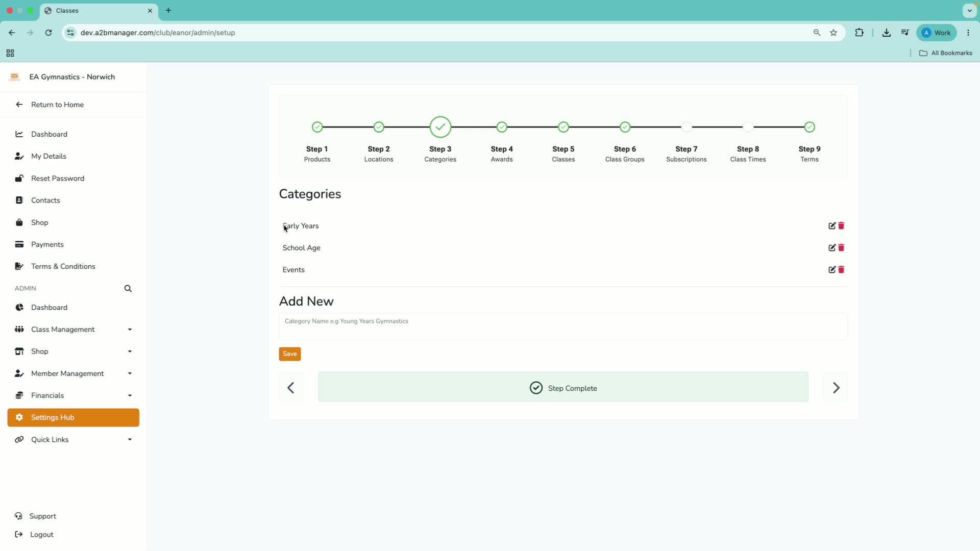The height and width of the screenshot is (551, 980).
Task: Open Support page
Action: [43, 516]
